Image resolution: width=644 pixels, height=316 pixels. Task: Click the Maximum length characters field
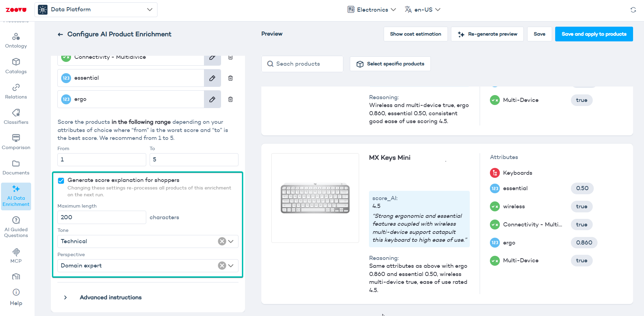(x=102, y=218)
